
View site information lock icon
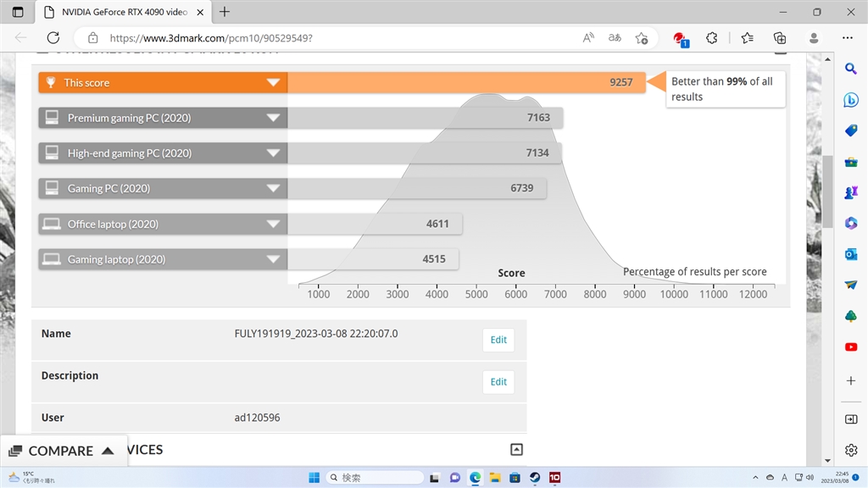[x=93, y=37]
